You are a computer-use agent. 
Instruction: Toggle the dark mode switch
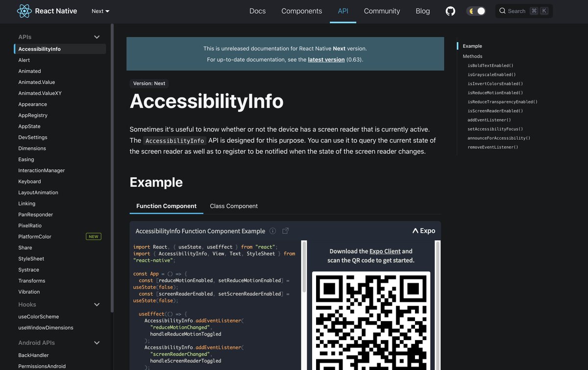(476, 11)
